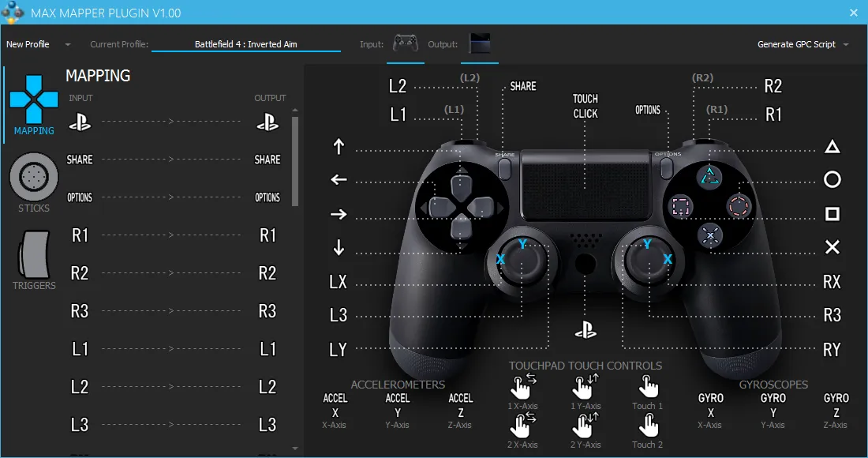This screenshot has width=868, height=458.
Task: Close the Max Mapper Plugin window
Action: pyautogui.click(x=854, y=13)
